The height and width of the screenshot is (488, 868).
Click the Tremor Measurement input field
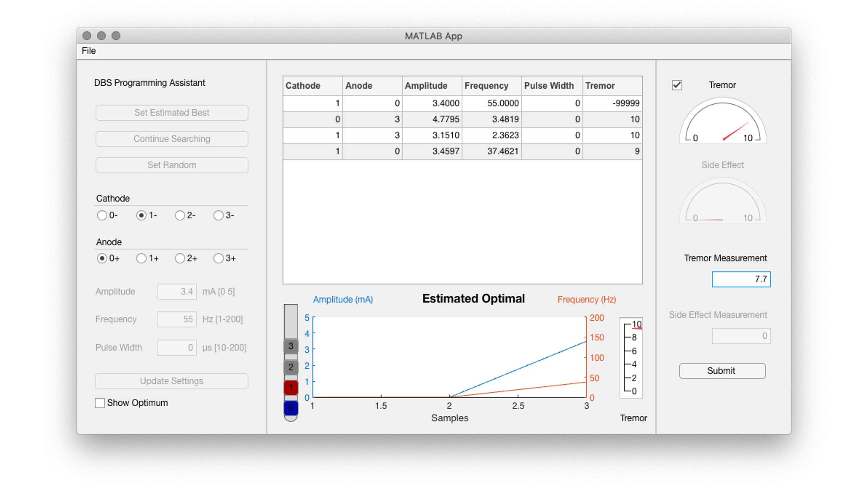tap(741, 279)
